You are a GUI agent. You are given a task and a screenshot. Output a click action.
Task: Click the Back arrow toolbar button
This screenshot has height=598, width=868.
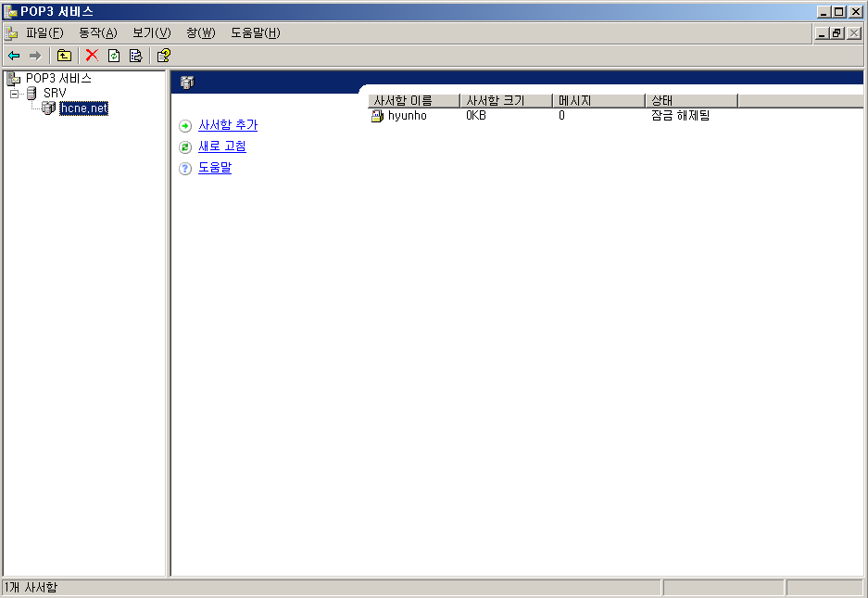[14, 56]
